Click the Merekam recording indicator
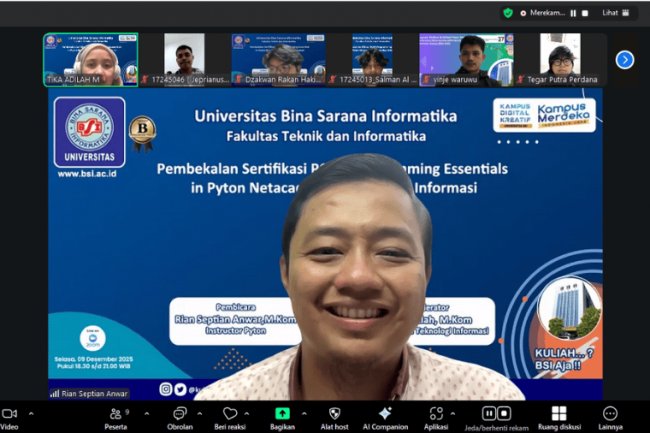Viewport: 650px width, 433px height. click(543, 13)
